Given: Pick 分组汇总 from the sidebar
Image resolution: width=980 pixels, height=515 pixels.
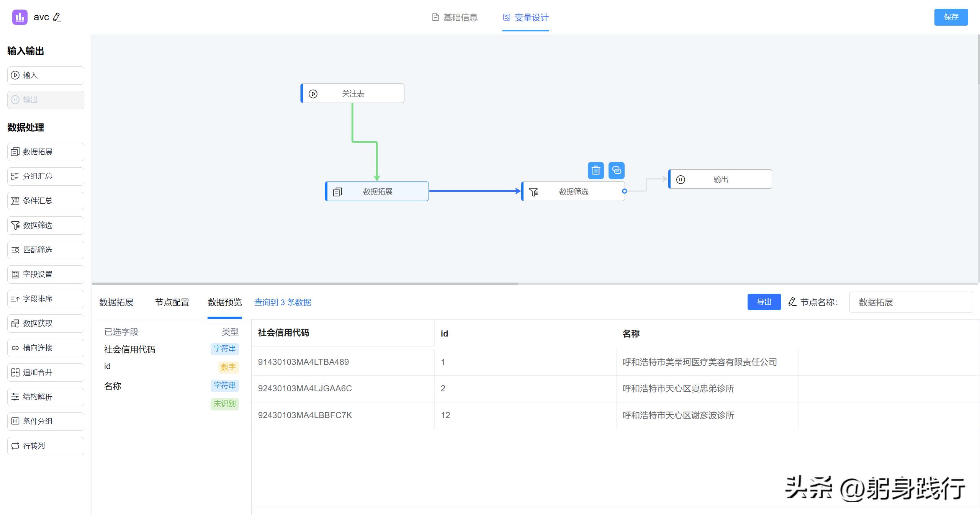Looking at the screenshot, I should tap(46, 177).
